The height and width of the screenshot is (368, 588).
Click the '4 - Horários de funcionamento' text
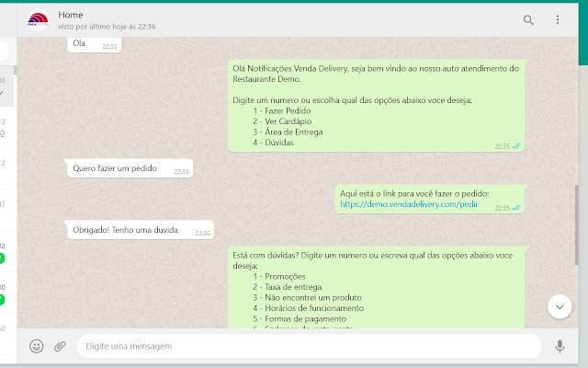coord(309,308)
